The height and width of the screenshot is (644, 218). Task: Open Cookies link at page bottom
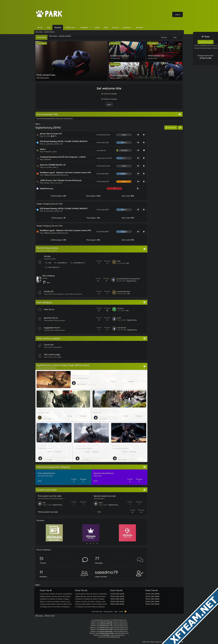tap(39, 616)
